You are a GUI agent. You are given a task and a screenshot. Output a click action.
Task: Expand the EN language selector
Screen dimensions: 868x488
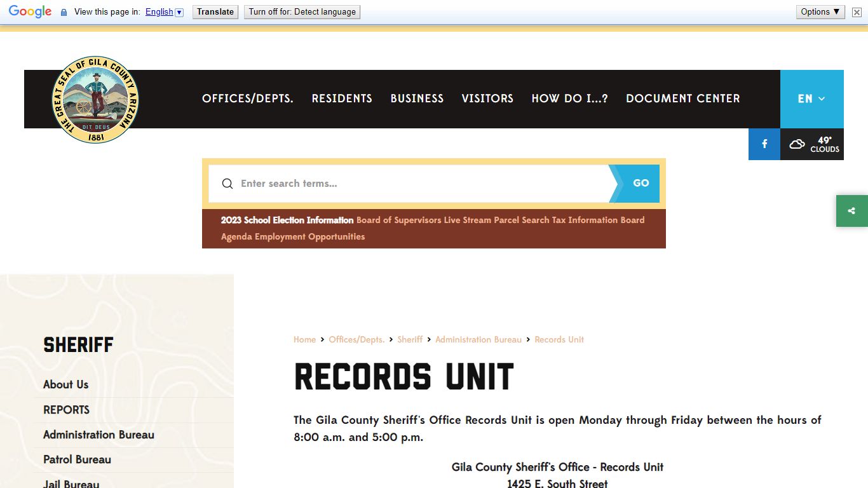click(811, 98)
